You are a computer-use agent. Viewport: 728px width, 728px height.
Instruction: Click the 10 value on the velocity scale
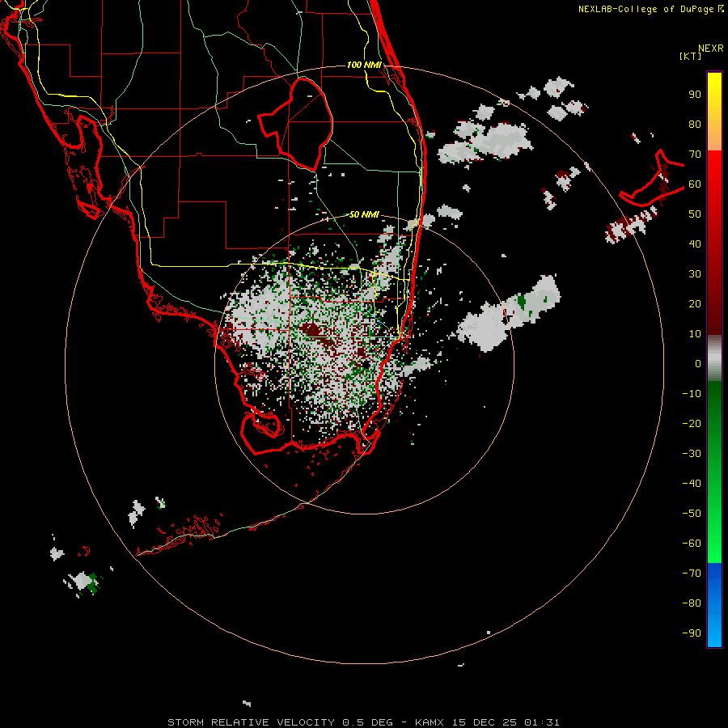[695, 334]
